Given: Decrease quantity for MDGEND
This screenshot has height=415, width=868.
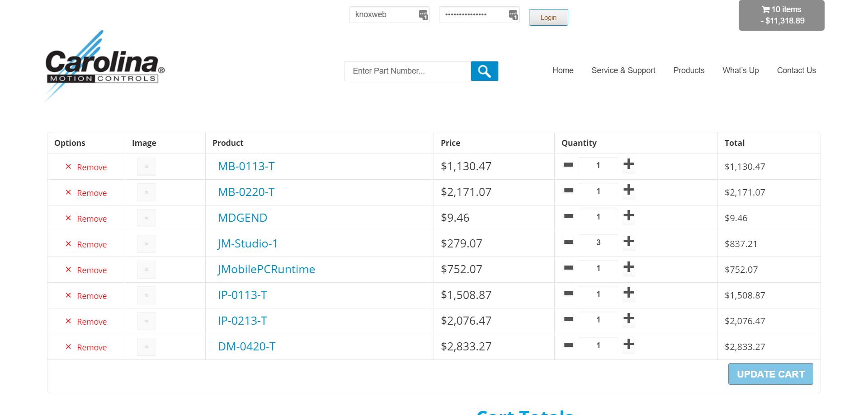Looking at the screenshot, I should pos(568,216).
